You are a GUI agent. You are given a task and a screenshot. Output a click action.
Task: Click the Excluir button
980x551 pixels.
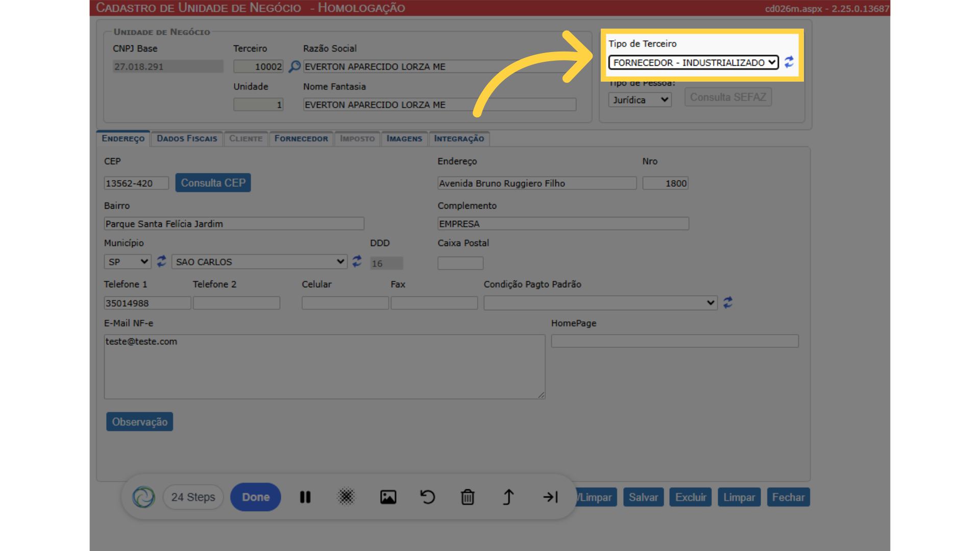[691, 497]
